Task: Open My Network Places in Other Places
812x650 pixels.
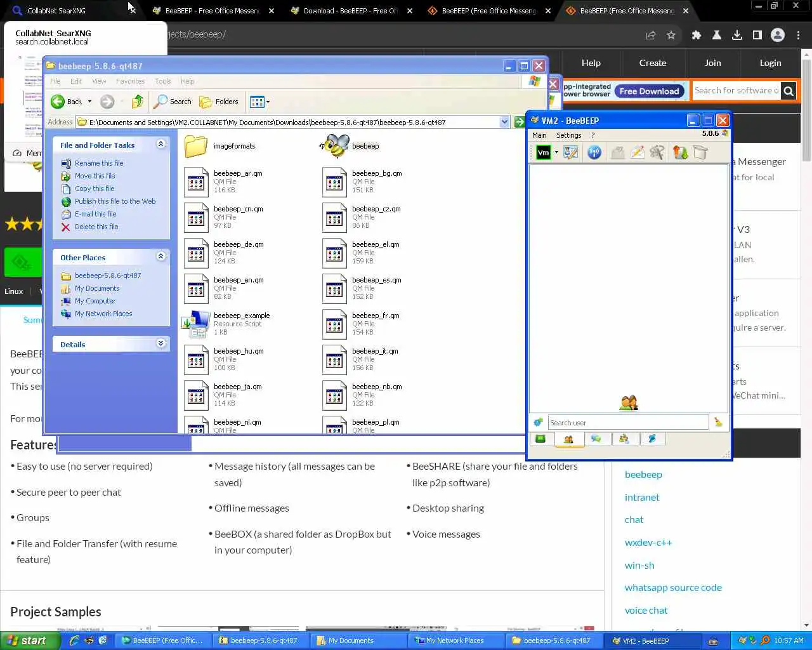Action: click(103, 314)
